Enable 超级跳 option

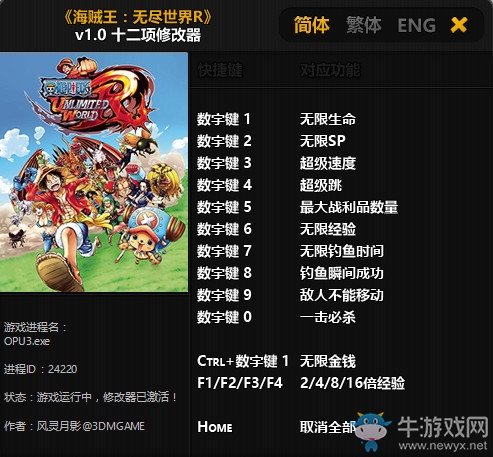(x=320, y=185)
